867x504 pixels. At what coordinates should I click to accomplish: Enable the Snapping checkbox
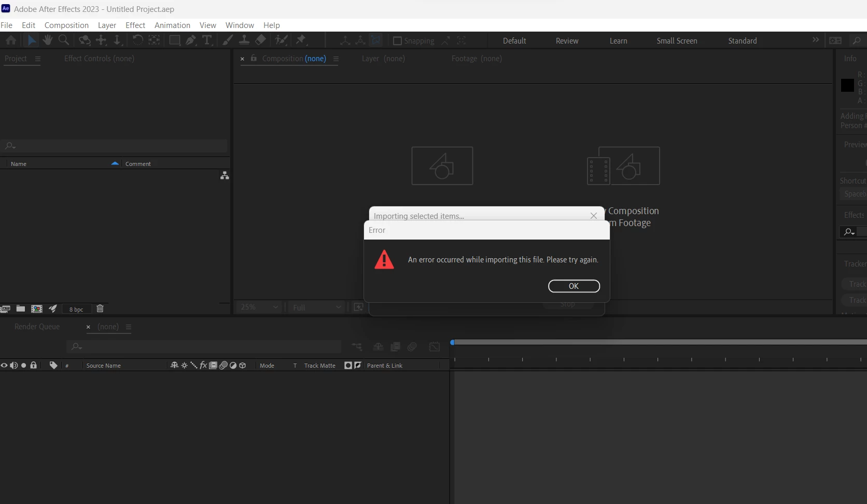(x=397, y=40)
